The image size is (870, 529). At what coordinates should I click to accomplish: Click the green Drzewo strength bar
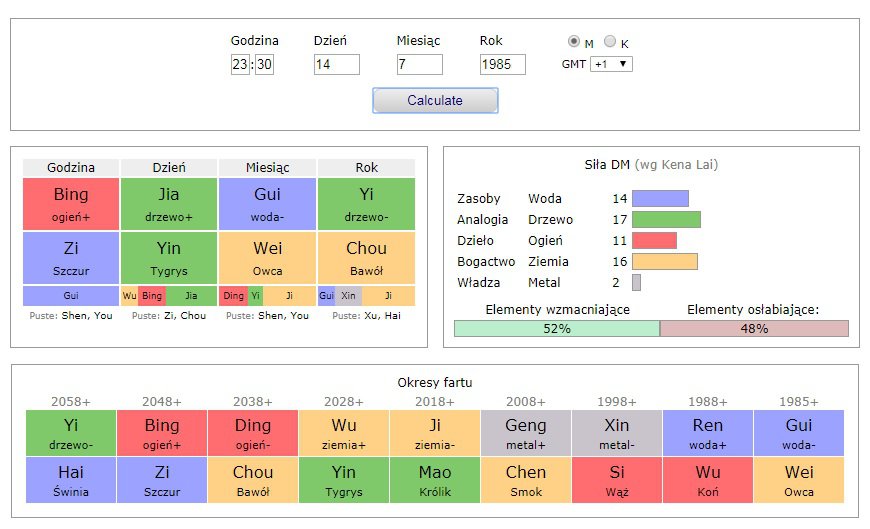click(666, 219)
